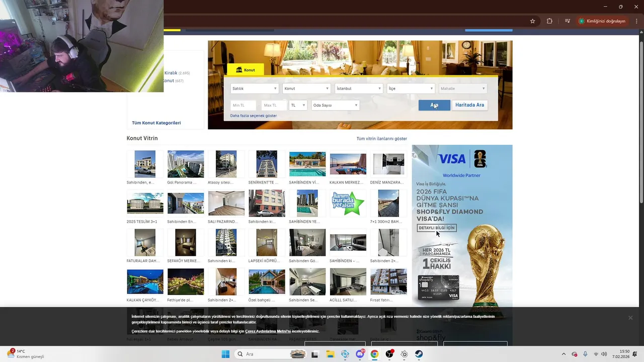
Task: Open the 'FATURALAR DAH' listing thumbnail
Action: [x=145, y=242]
